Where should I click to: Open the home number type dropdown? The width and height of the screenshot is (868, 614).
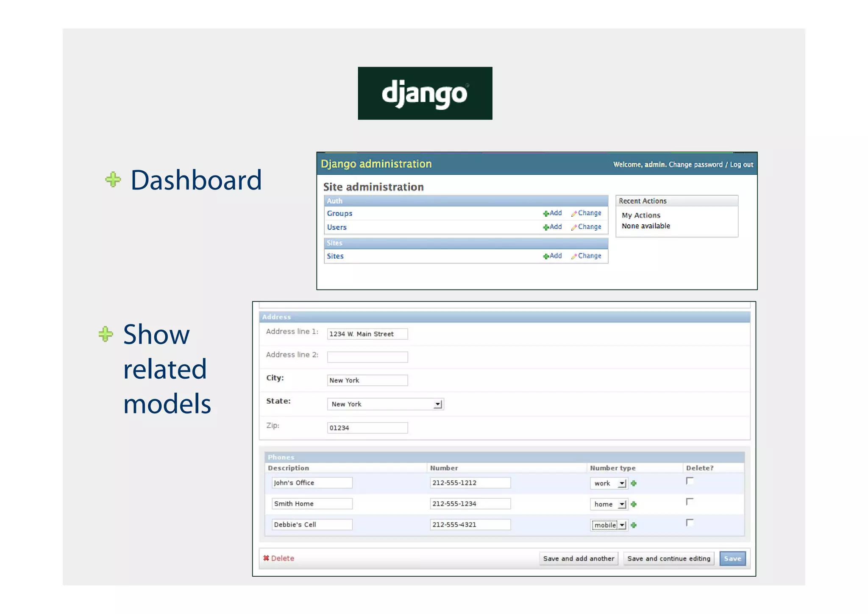pyautogui.click(x=609, y=504)
